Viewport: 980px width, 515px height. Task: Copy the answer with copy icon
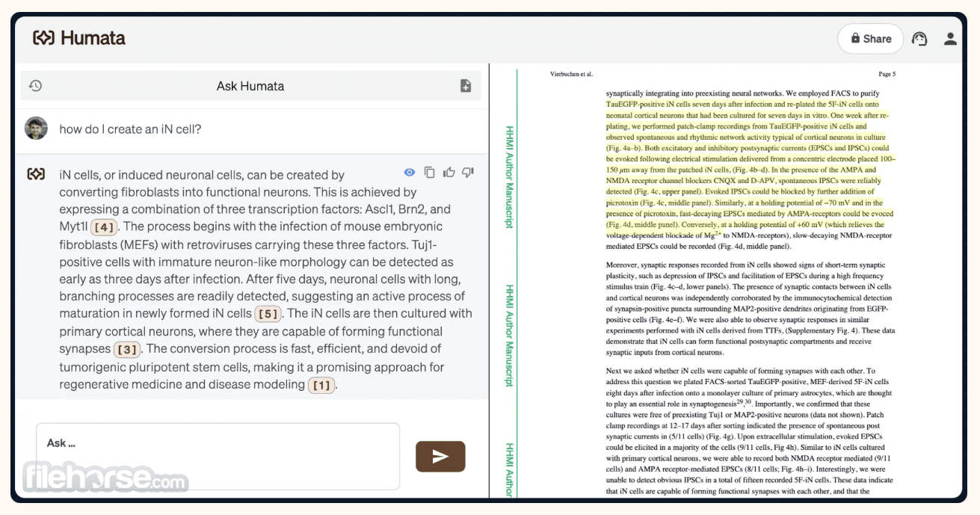pyautogui.click(x=429, y=173)
